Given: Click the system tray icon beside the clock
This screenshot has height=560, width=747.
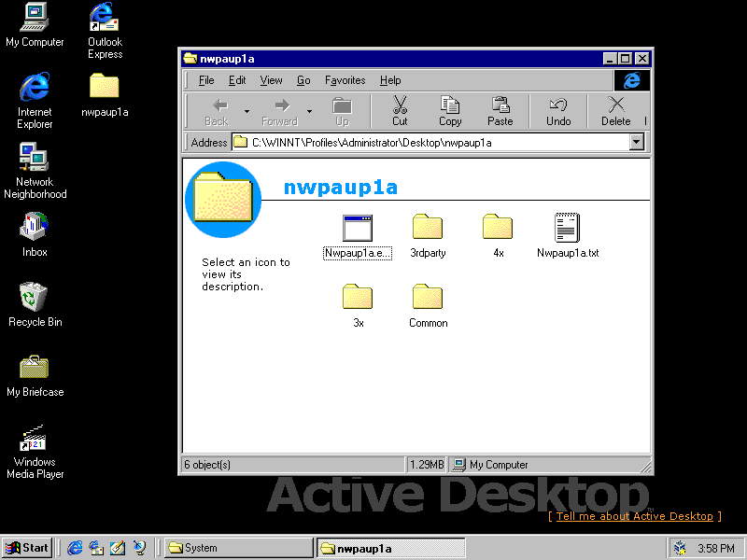Looking at the screenshot, I should (x=681, y=548).
